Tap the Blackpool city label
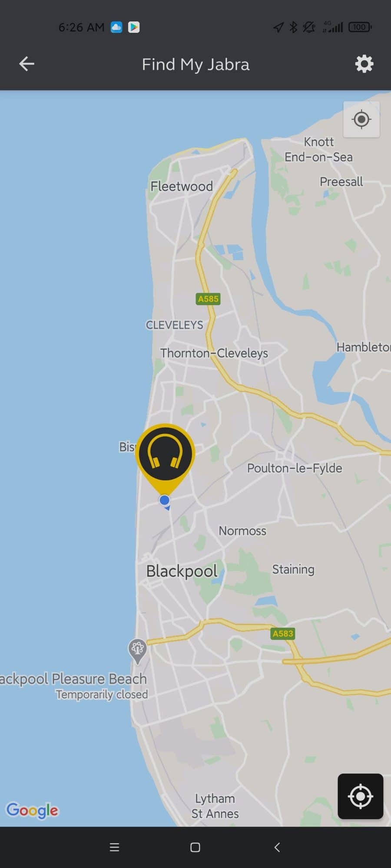391x868 pixels. coord(182,571)
